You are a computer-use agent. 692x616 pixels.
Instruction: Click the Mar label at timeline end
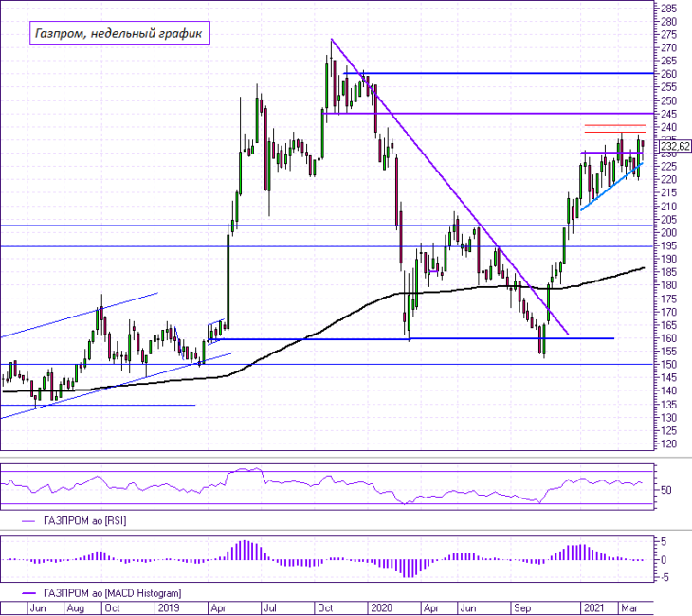coord(629,608)
